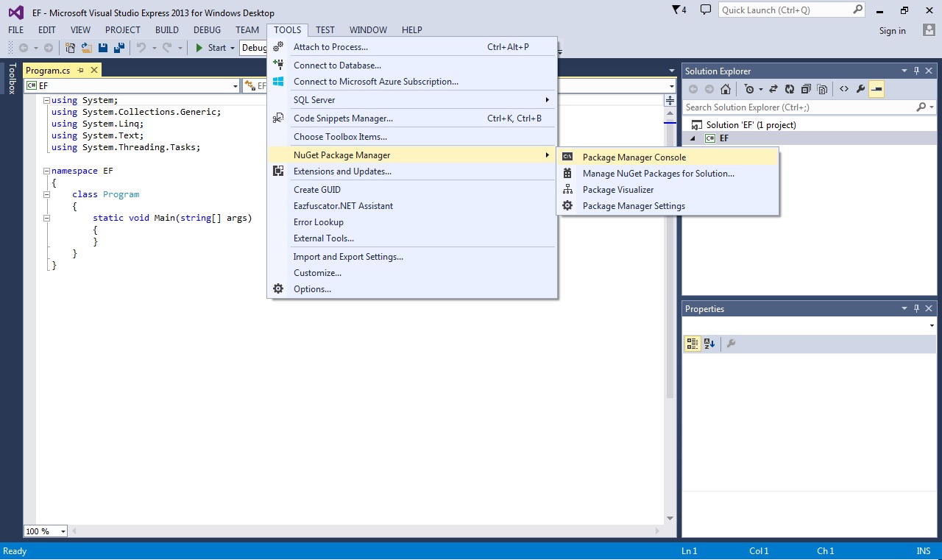942x560 pixels.
Task: Click the Navigate Forward toolbar icon
Action: 49,48
